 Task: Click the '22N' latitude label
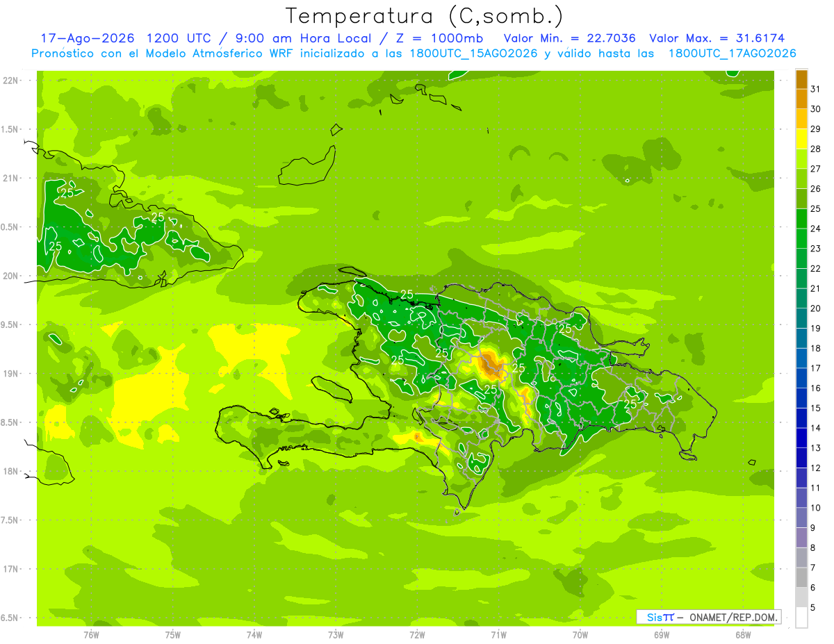(11, 81)
